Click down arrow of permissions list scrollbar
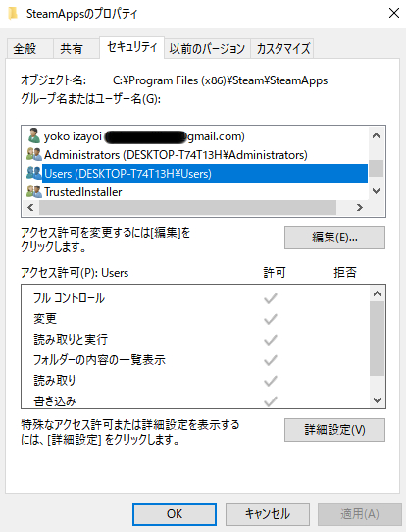 coord(377,400)
